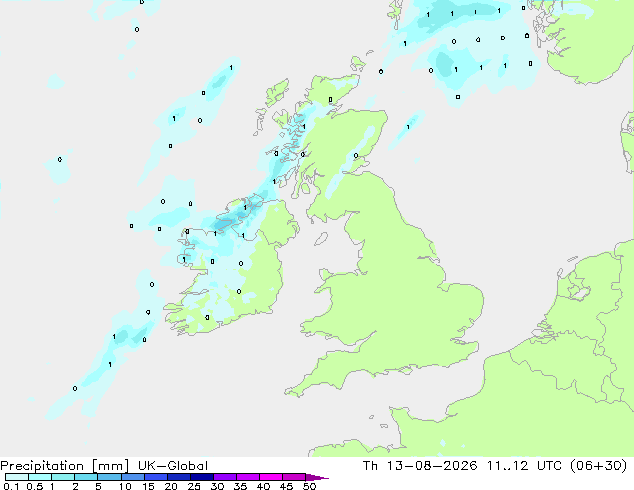634x490 pixels.
Task: Click the legend value '30'
Action: 217,486
